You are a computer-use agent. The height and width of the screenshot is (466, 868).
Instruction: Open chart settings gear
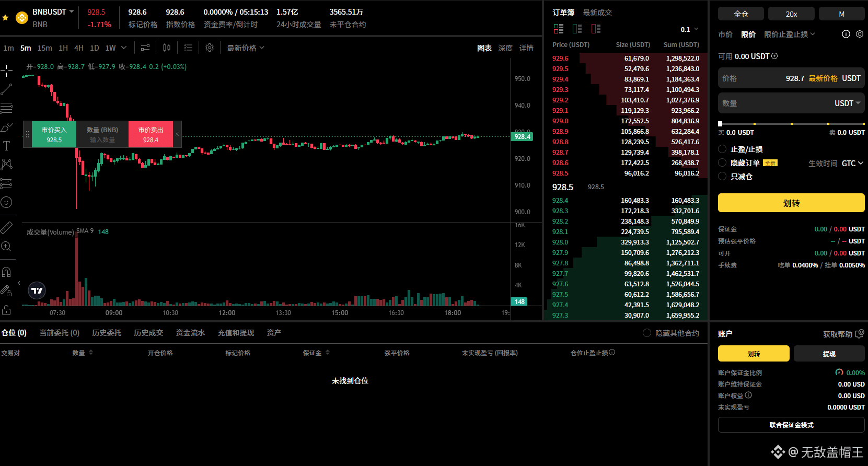(210, 48)
